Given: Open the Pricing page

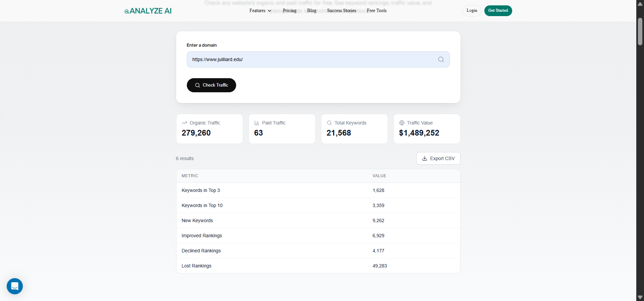Looking at the screenshot, I should coord(289,11).
